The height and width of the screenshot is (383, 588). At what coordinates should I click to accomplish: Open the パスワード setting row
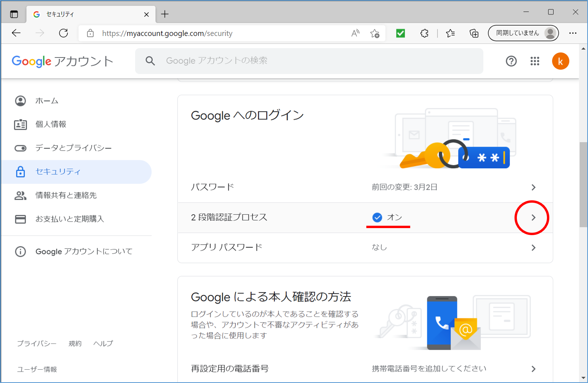[365, 187]
